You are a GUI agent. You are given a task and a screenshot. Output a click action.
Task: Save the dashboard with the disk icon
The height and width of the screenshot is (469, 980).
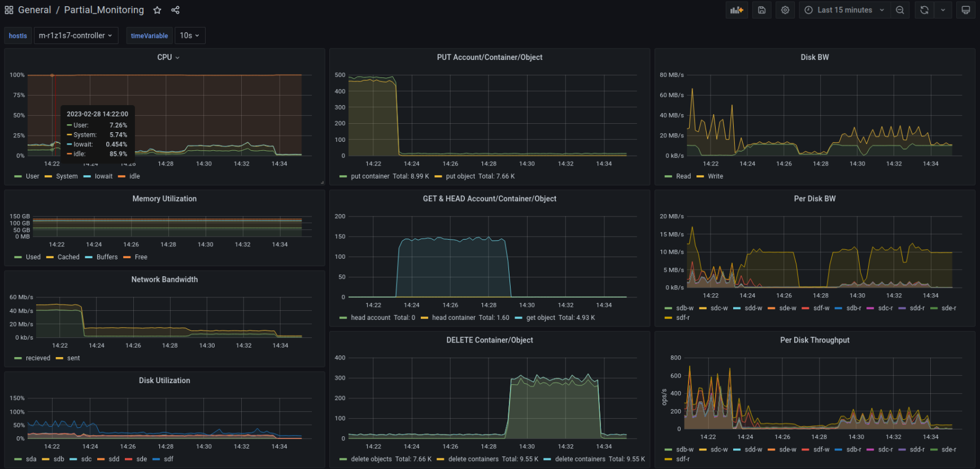[x=761, y=10]
